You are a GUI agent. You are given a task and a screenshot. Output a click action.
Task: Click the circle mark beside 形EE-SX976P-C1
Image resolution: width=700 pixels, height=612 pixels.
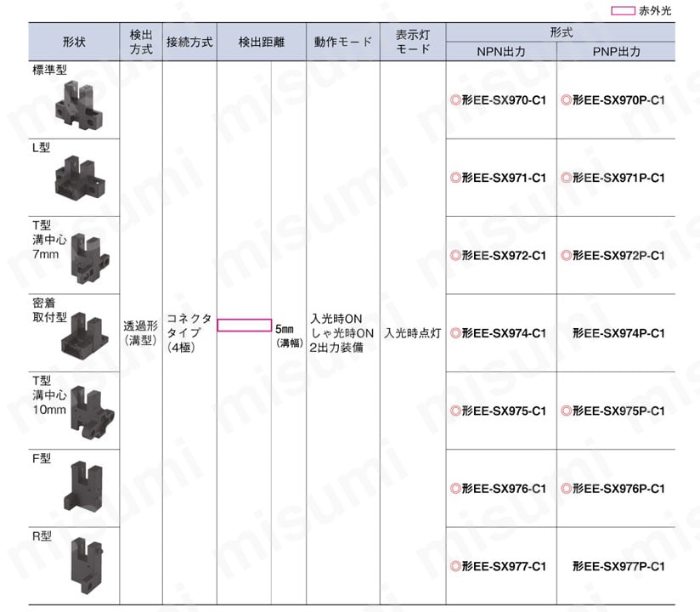point(566,489)
